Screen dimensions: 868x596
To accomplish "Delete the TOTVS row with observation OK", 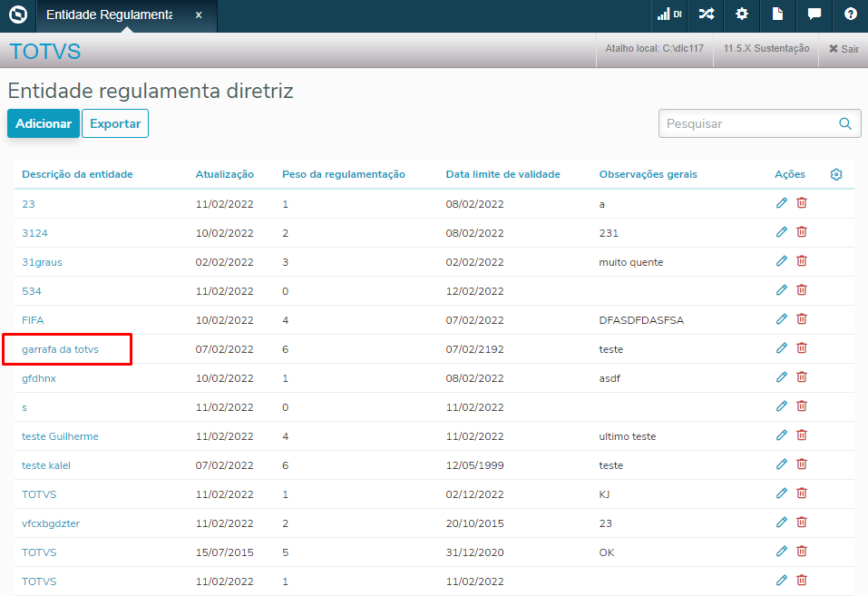I will click(x=802, y=552).
